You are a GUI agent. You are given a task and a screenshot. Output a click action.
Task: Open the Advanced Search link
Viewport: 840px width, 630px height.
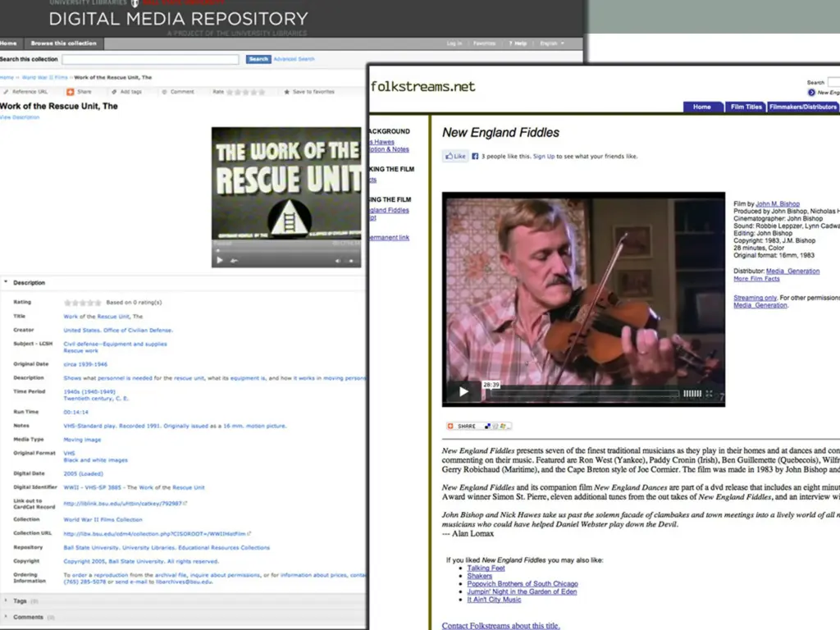click(x=294, y=59)
